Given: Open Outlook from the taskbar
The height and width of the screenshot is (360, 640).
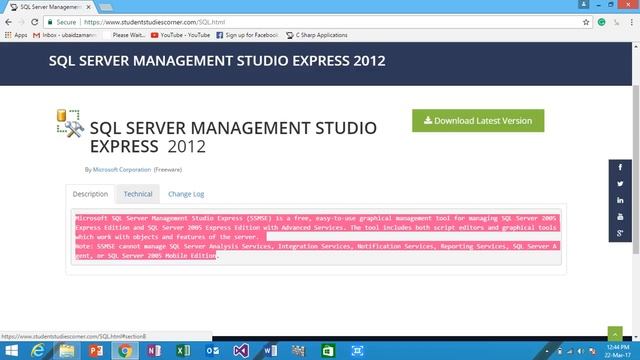Looking at the screenshot, I should tap(212, 351).
